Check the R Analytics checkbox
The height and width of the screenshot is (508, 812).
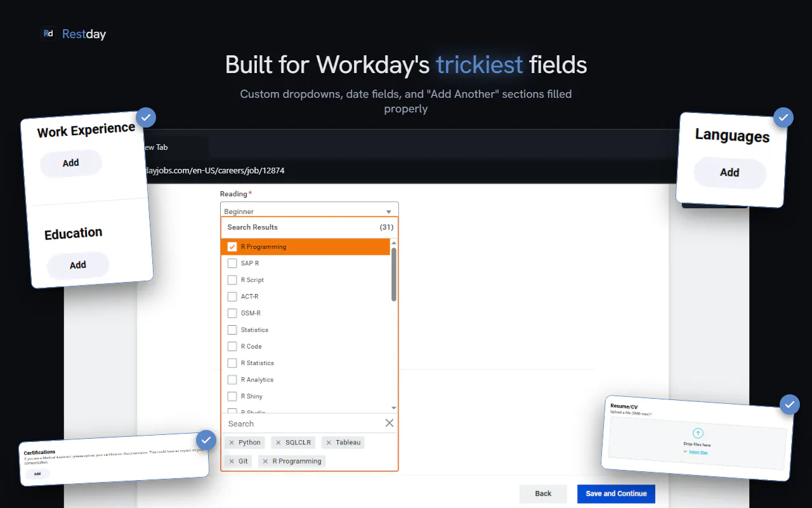click(x=232, y=380)
